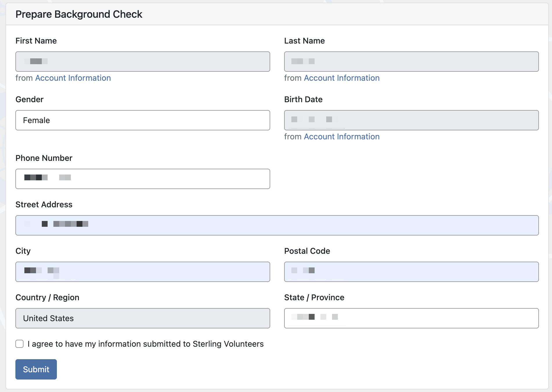Click the Birth Date label
Viewport: 552px width, 392px height.
click(303, 99)
